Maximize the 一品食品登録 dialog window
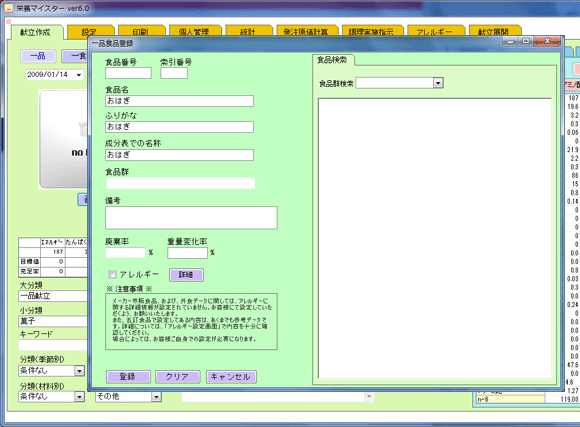The height and width of the screenshot is (427, 580). coord(526,42)
